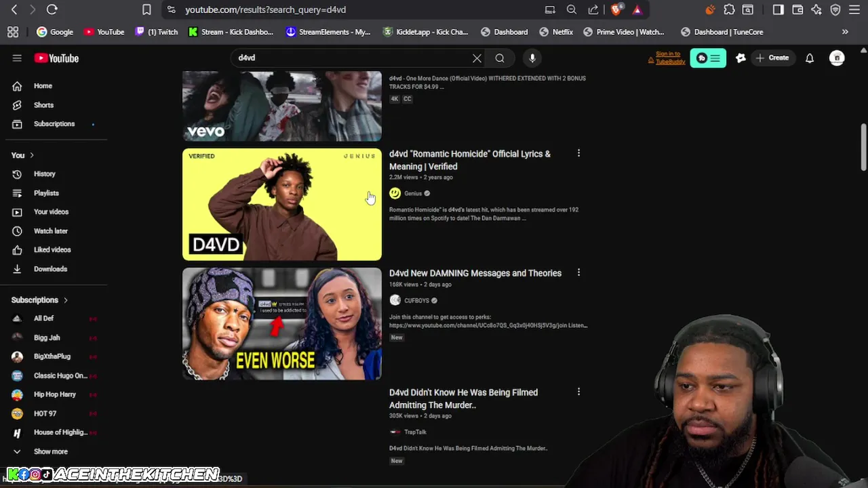Expand the Subscriptions section header
Image resolution: width=868 pixels, height=488 pixels.
click(40, 300)
